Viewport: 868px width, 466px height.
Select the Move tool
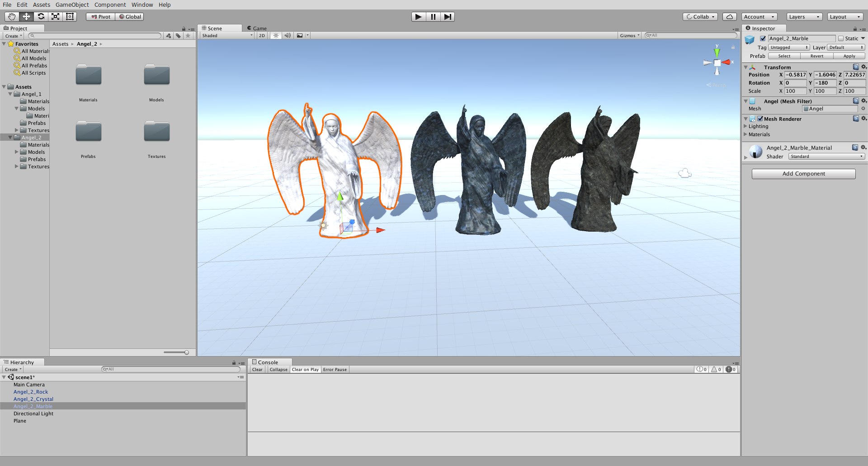pos(26,17)
